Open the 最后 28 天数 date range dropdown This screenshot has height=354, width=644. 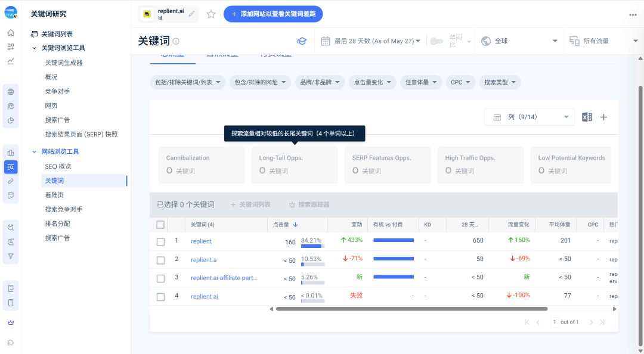click(371, 41)
